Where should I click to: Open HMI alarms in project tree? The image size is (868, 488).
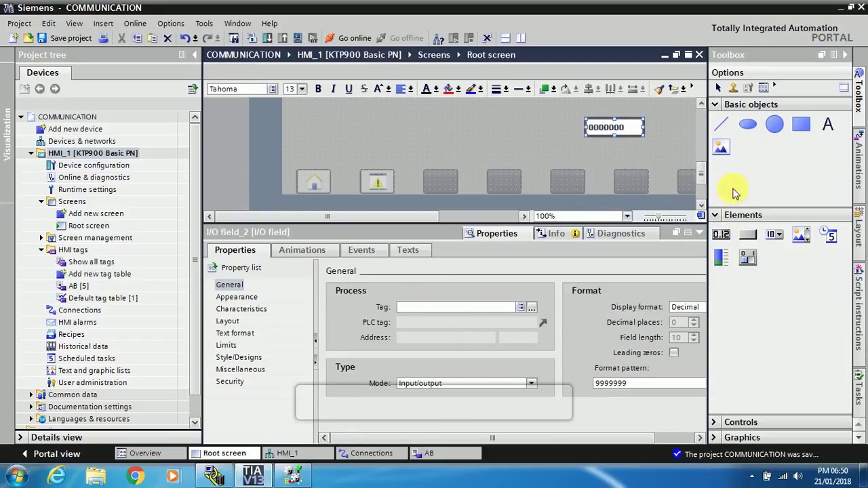(x=77, y=322)
